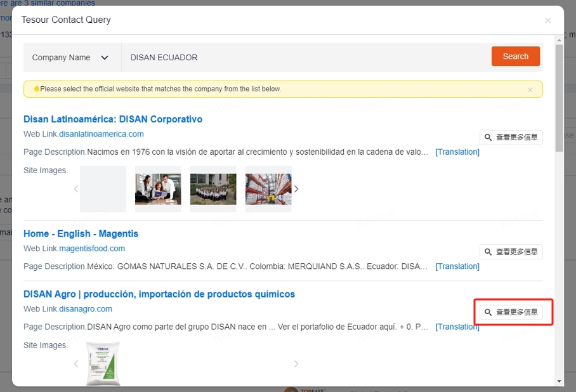Screen dimensions: 576x392
Task: Click the DISAN Agro page description text
Action: point(258,327)
